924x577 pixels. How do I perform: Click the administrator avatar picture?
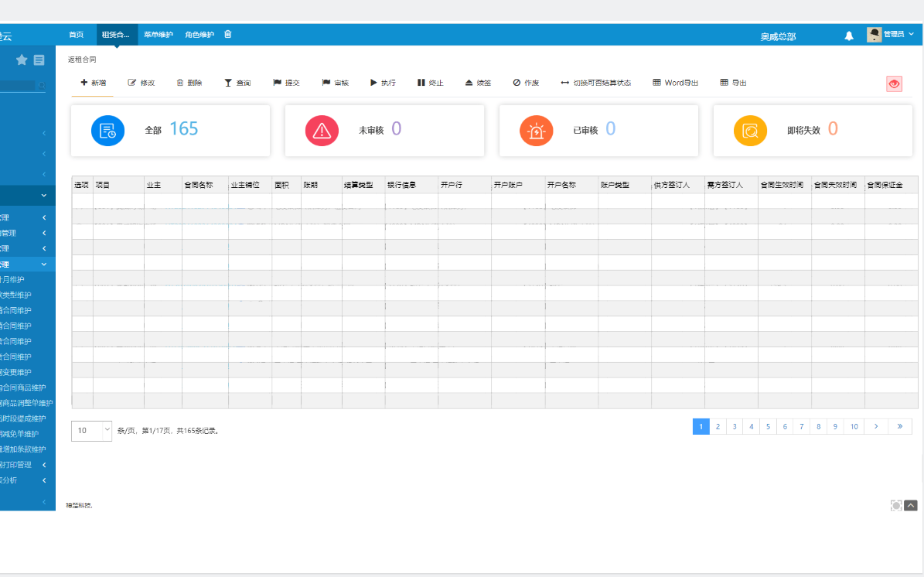pos(874,35)
